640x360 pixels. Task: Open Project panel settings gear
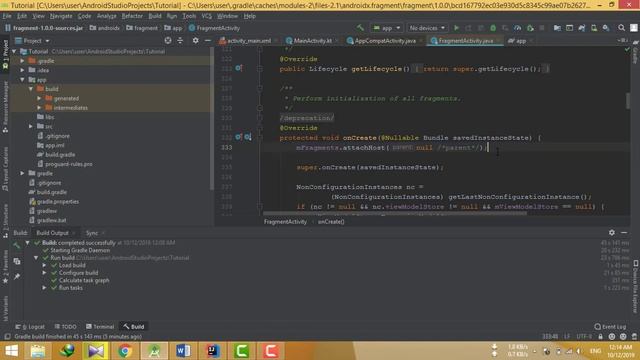click(196, 40)
